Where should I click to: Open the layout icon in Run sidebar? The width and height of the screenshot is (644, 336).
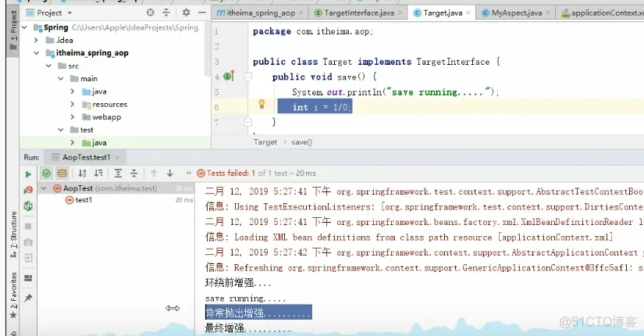(x=28, y=278)
